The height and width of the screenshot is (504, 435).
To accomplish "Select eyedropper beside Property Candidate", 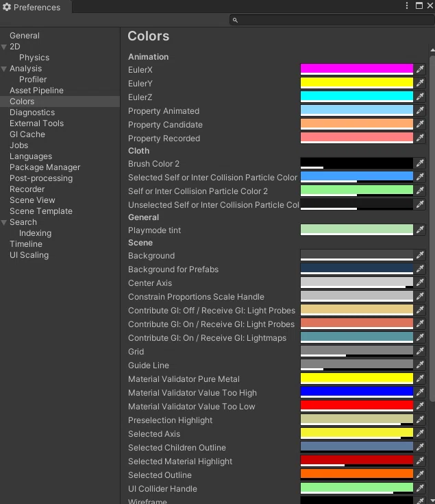I will [x=420, y=124].
